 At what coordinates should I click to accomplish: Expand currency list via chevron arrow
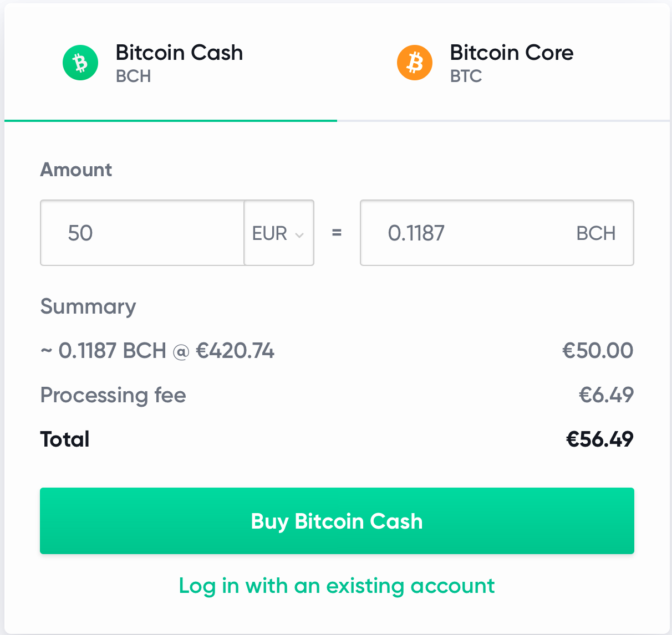(x=299, y=235)
